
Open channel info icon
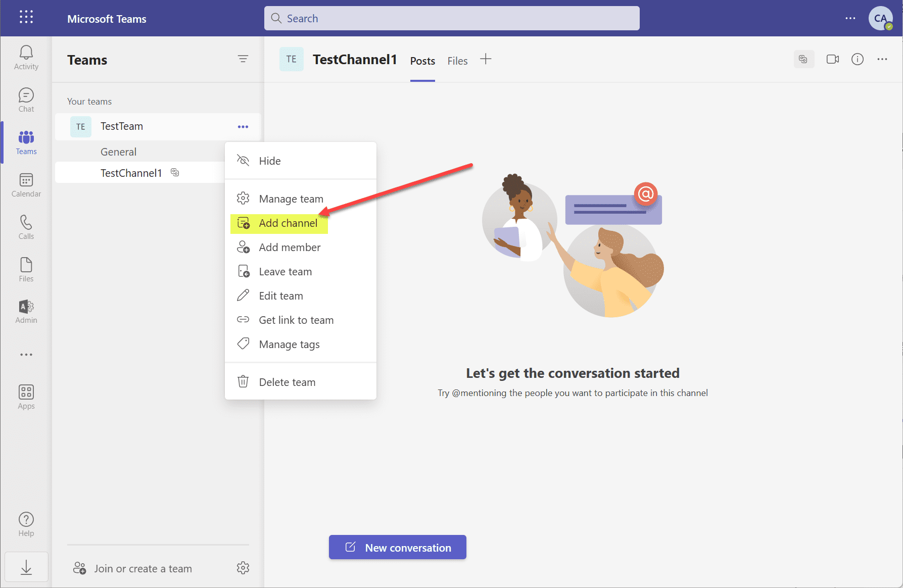pyautogui.click(x=858, y=59)
